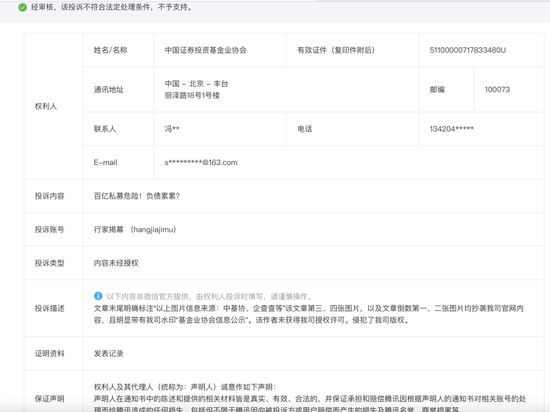Click the complaint type value 内容未经授权
The height and width of the screenshot is (412, 550).
click(116, 263)
